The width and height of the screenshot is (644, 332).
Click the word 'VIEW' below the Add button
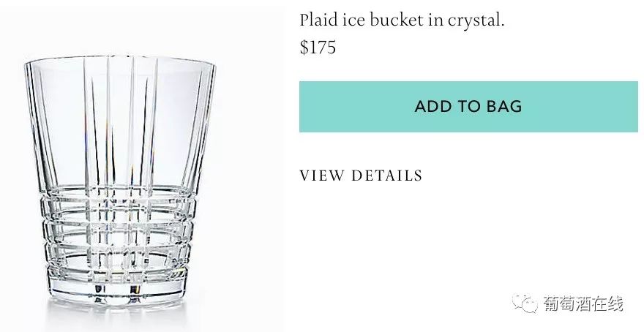(321, 176)
